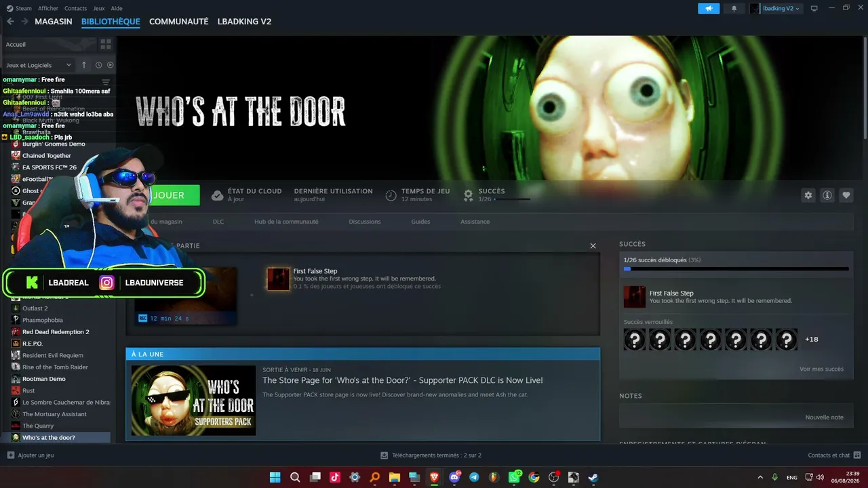Open the Windows Start menu

coord(275,477)
